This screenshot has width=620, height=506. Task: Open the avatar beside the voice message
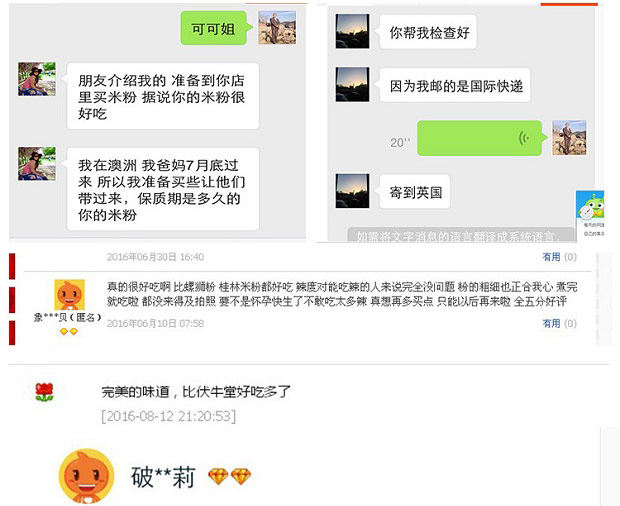coord(569,138)
